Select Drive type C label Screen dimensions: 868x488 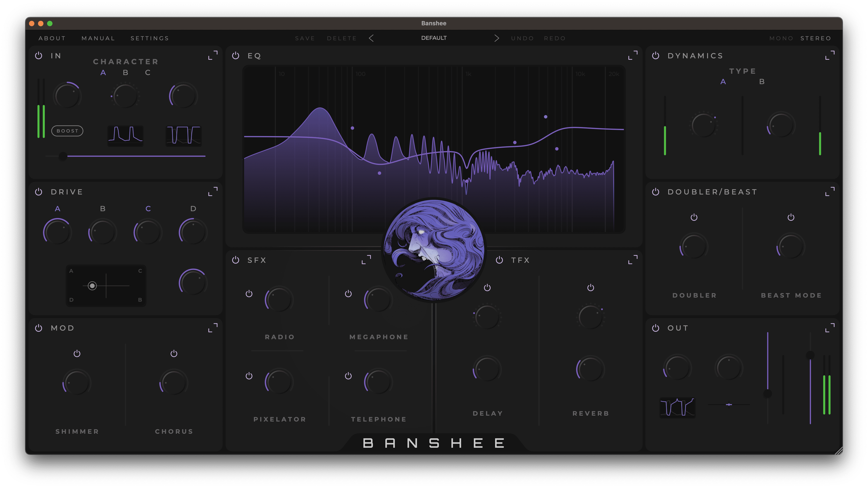(148, 209)
